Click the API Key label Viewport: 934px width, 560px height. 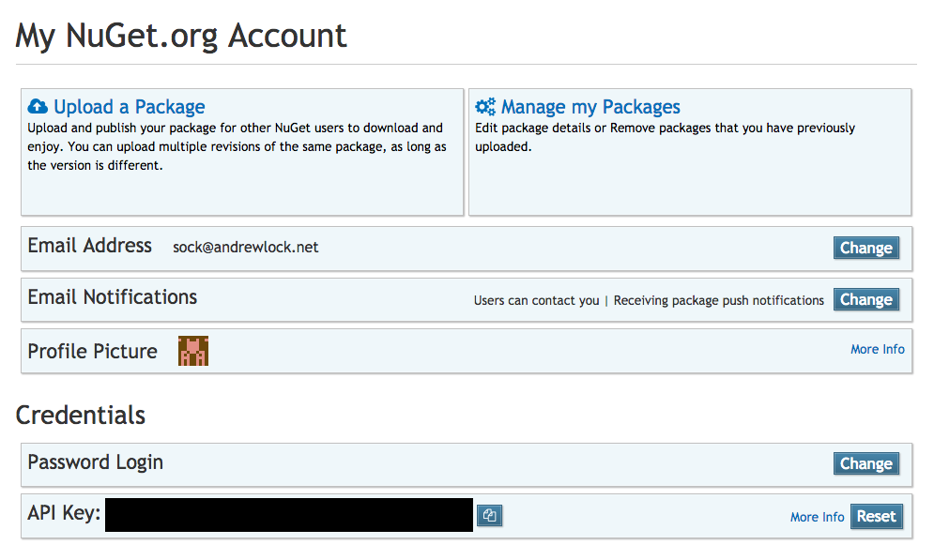[x=65, y=512]
